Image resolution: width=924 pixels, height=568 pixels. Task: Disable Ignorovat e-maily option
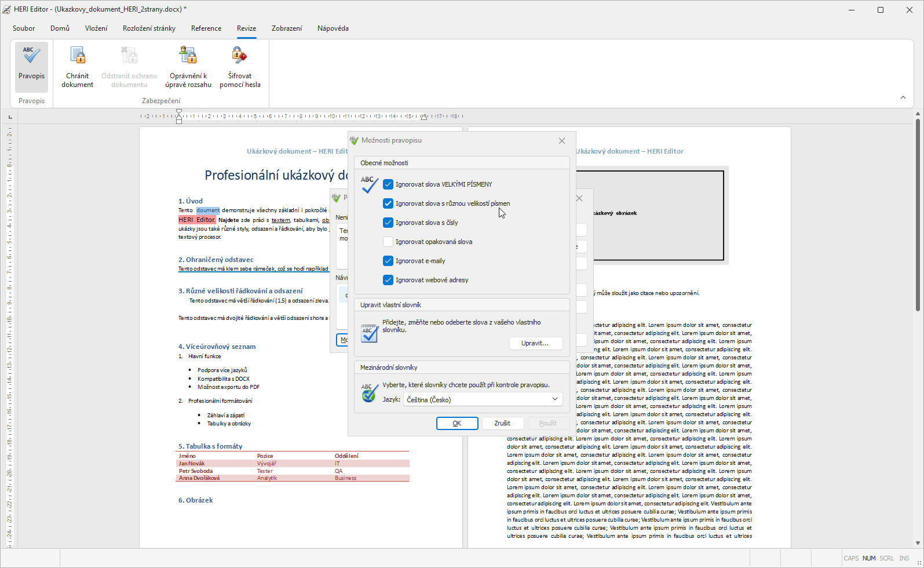388,261
